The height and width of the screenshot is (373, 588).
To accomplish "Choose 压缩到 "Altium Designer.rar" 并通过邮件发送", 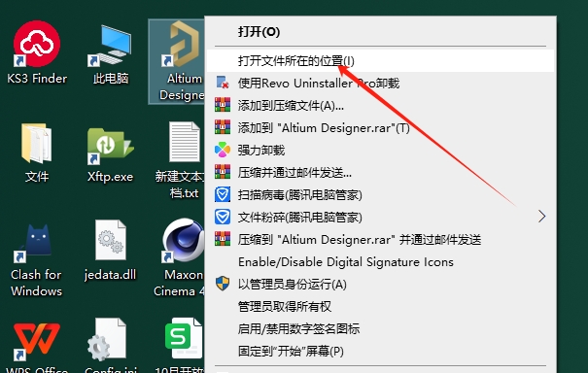I will (x=380, y=239).
